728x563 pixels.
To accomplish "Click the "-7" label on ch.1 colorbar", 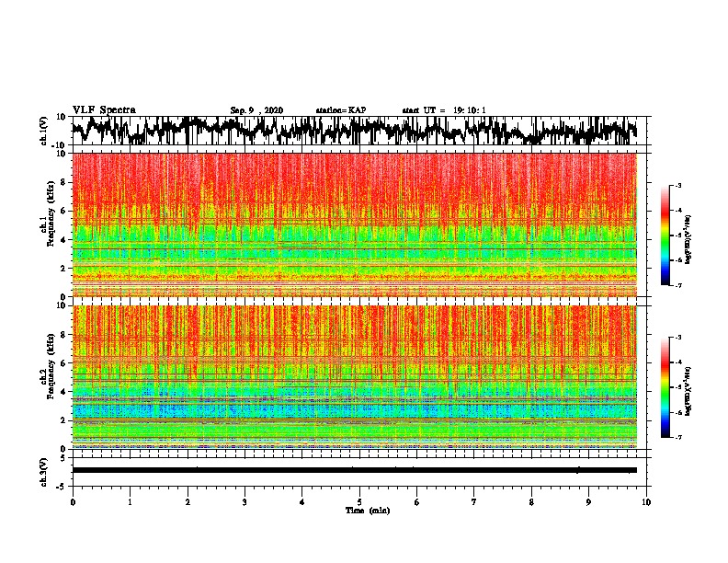I will (x=677, y=285).
